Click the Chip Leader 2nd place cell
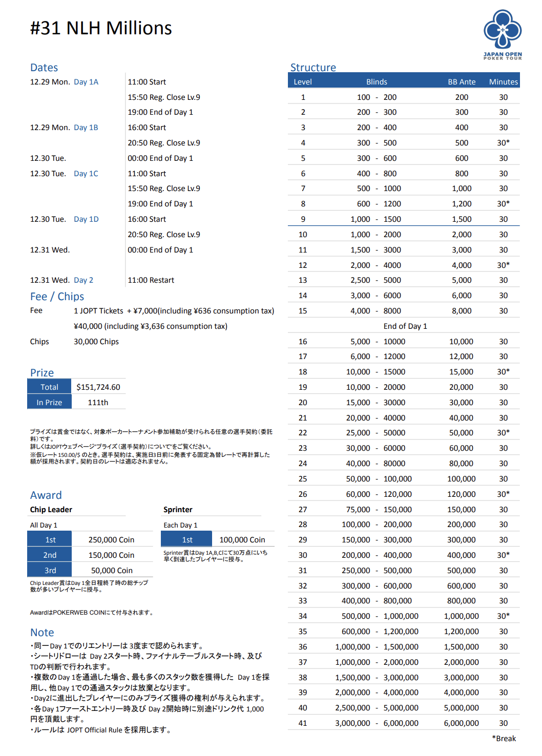 [x=50, y=555]
